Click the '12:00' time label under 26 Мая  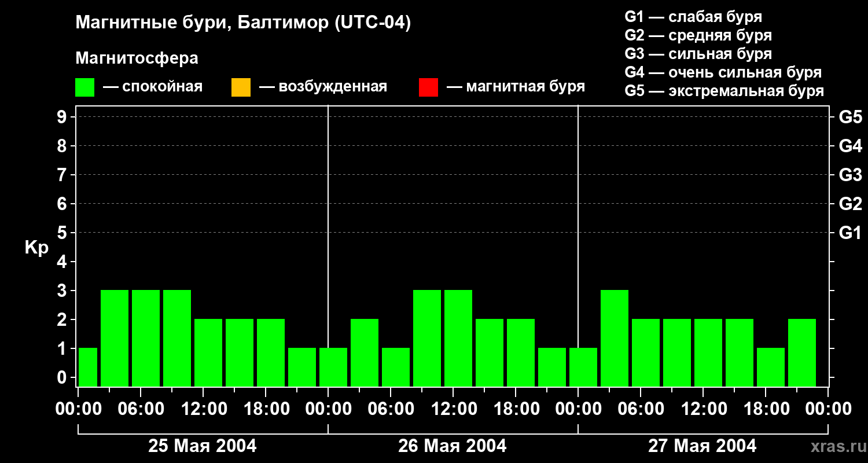(453, 409)
